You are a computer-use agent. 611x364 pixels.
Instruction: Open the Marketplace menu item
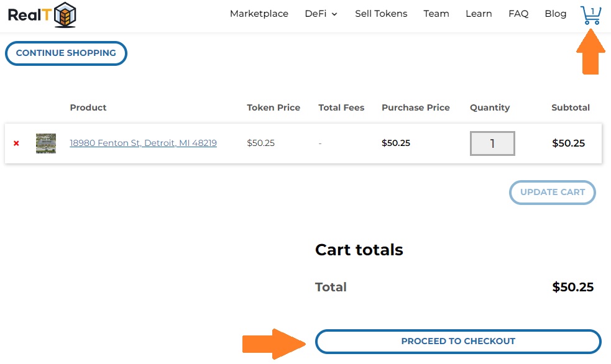tap(259, 14)
